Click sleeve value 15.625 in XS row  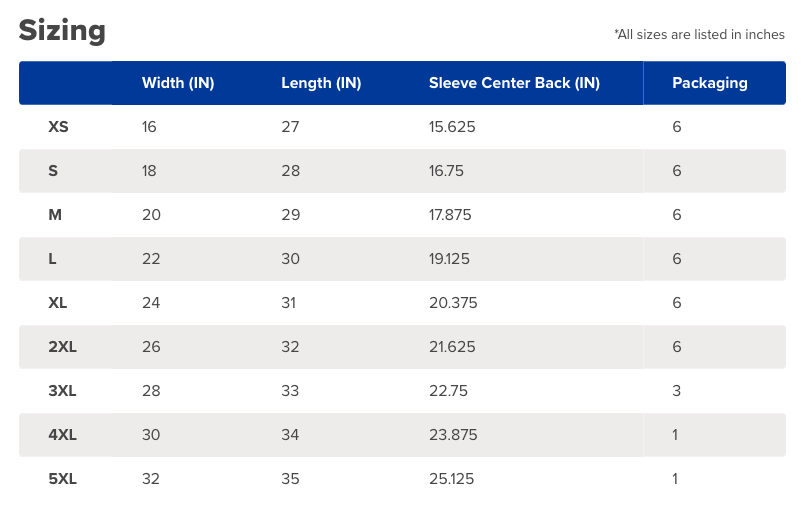click(x=452, y=127)
